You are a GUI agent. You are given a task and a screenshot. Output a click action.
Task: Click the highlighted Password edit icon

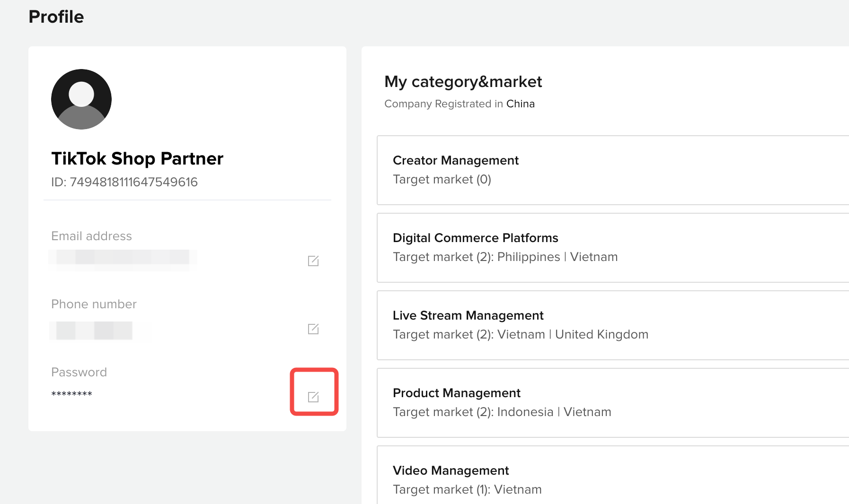pos(313,396)
